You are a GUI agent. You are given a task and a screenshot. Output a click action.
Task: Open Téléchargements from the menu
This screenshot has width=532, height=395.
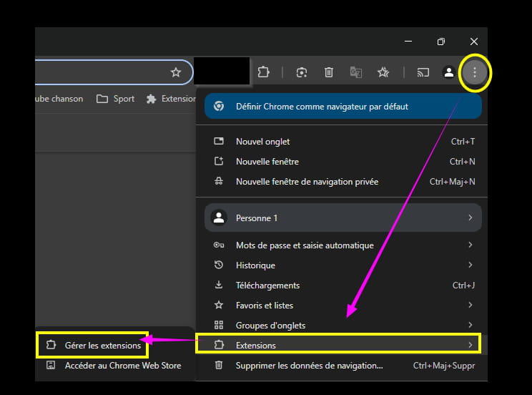click(x=343, y=286)
